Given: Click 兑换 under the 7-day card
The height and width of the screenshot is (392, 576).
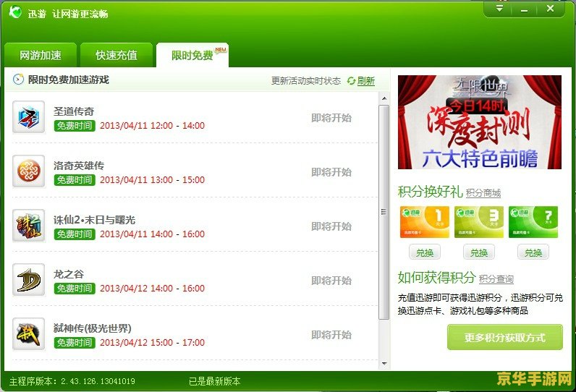Looking at the screenshot, I should point(533,253).
